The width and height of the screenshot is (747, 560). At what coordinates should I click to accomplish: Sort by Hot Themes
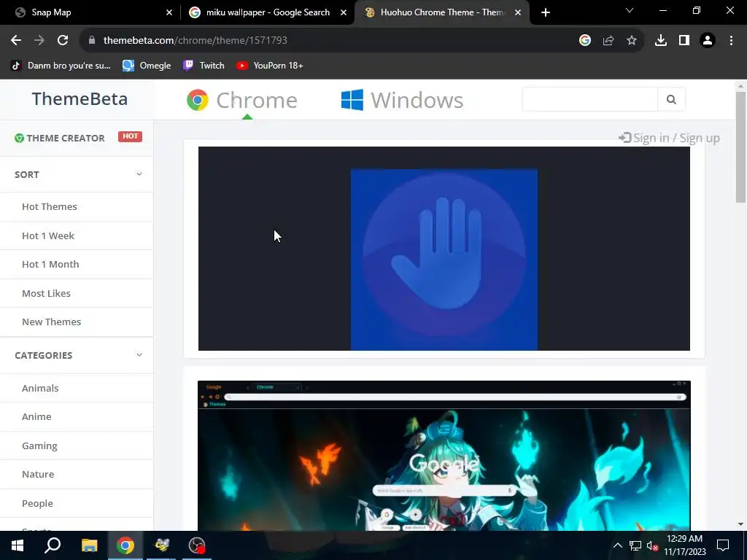[50, 206]
